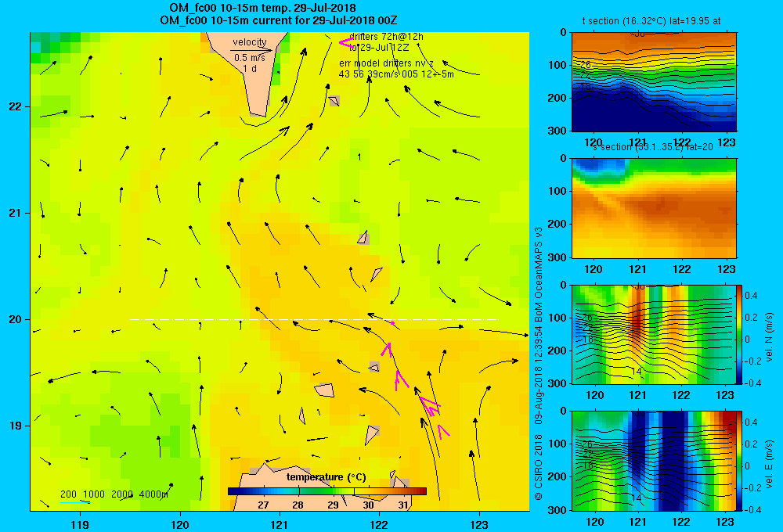Viewport: 783px width, 532px height.
Task: Open the salinity section panel
Action: click(x=654, y=208)
